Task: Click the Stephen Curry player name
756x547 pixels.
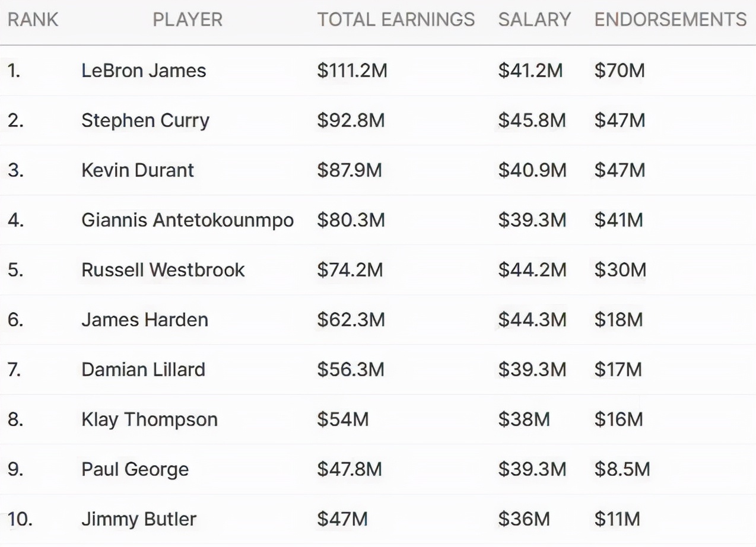Action: coord(145,120)
